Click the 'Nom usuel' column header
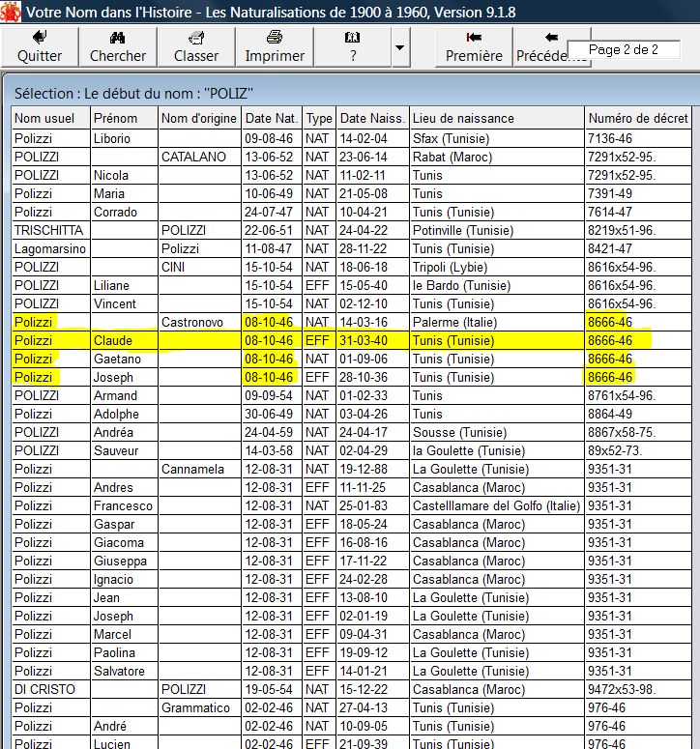This screenshot has width=700, height=749. 50,118
